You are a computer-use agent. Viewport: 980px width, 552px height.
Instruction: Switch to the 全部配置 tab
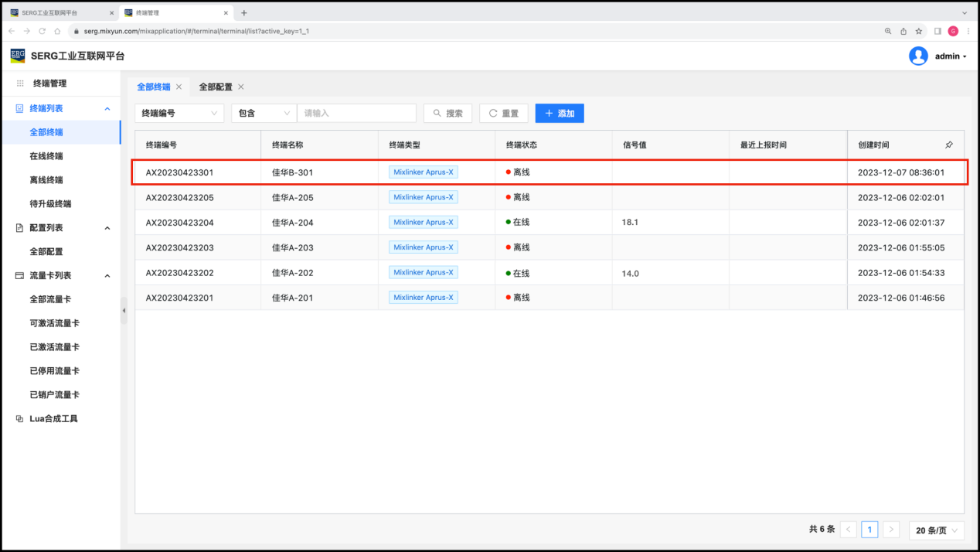pyautogui.click(x=215, y=87)
